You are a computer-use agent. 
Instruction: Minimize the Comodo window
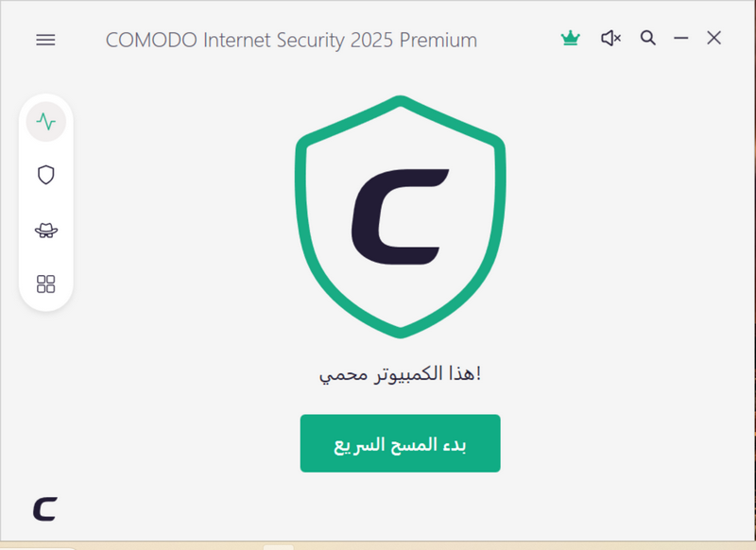(681, 39)
